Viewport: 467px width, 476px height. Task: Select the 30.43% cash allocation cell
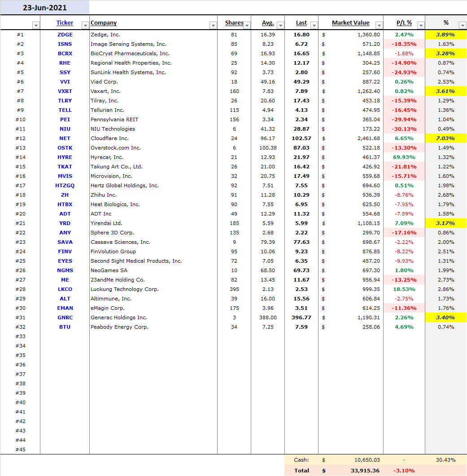[x=446, y=460]
